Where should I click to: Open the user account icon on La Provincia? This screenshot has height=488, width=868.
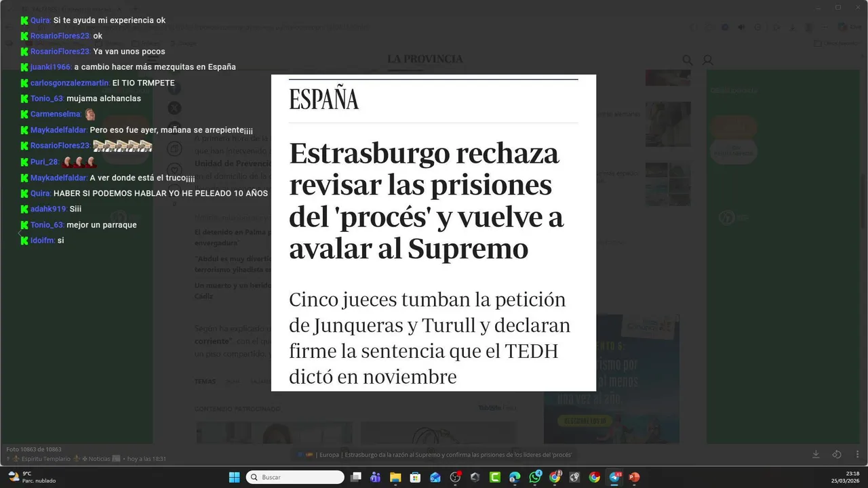(x=708, y=60)
